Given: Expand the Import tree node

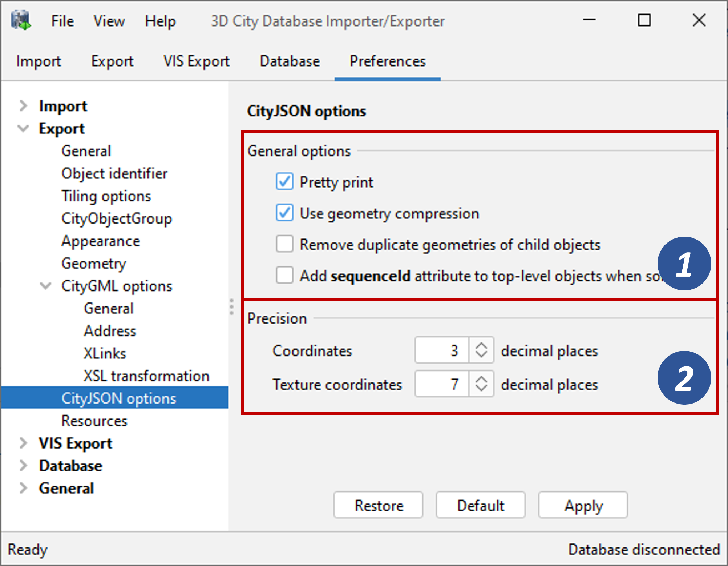Looking at the screenshot, I should coord(23,106).
